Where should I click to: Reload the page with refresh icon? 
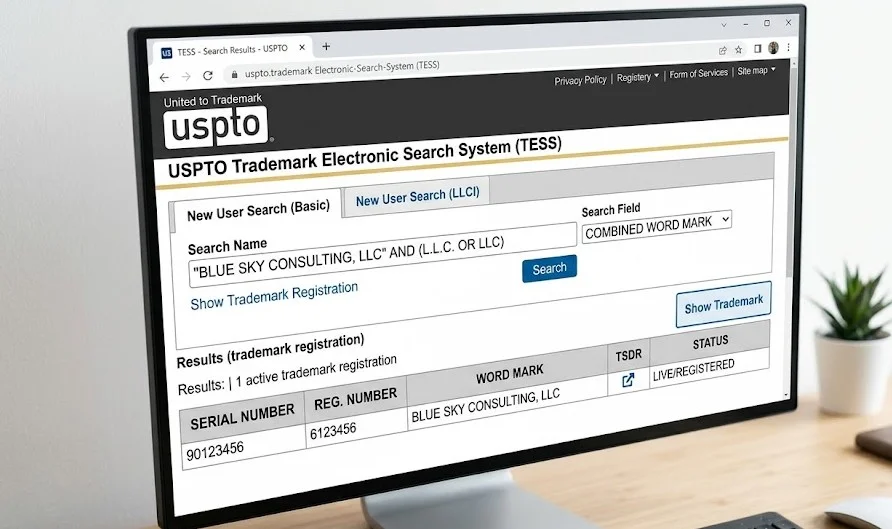(208, 75)
